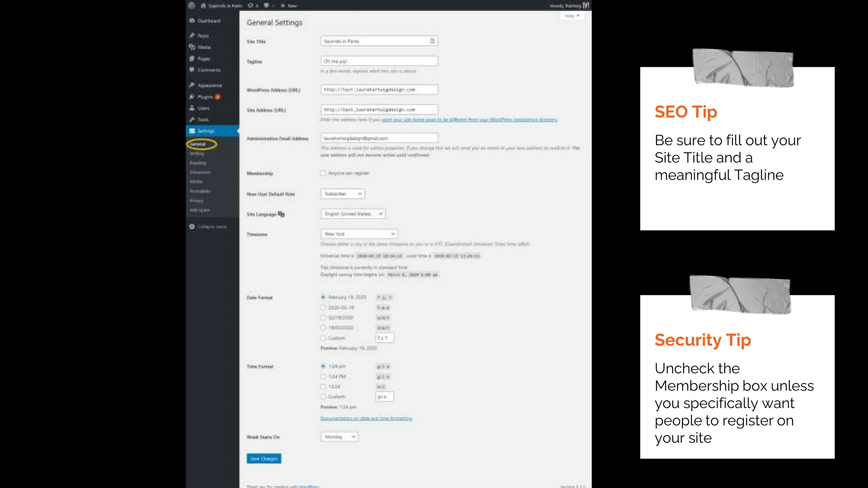
Task: Open the site home icon in admin bar
Action: tap(203, 6)
